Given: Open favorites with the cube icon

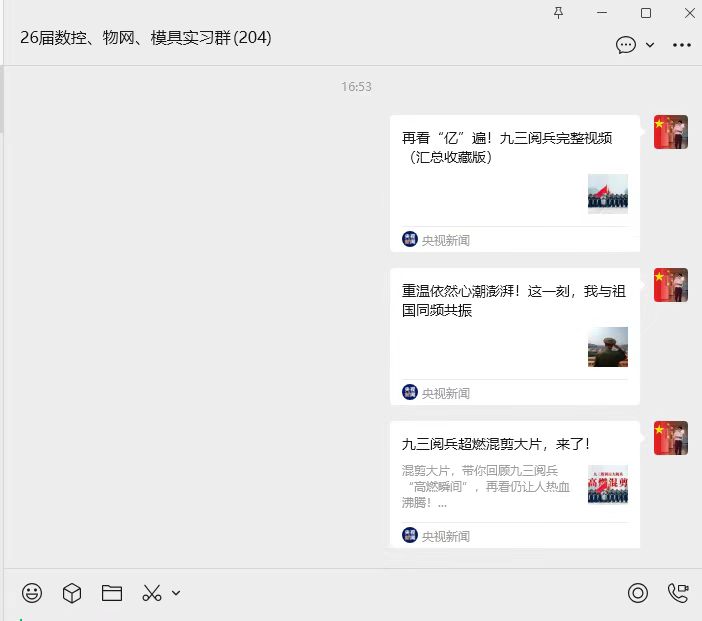Looking at the screenshot, I should 72,593.
